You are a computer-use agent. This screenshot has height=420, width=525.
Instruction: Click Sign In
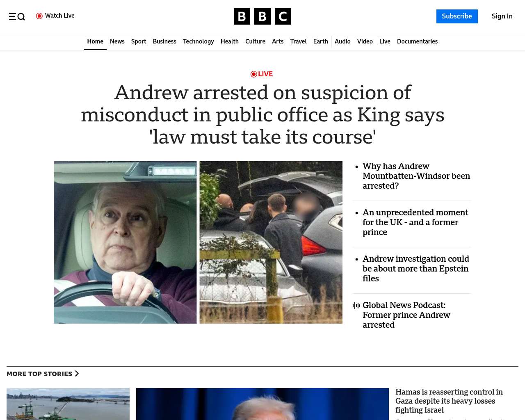point(502,16)
